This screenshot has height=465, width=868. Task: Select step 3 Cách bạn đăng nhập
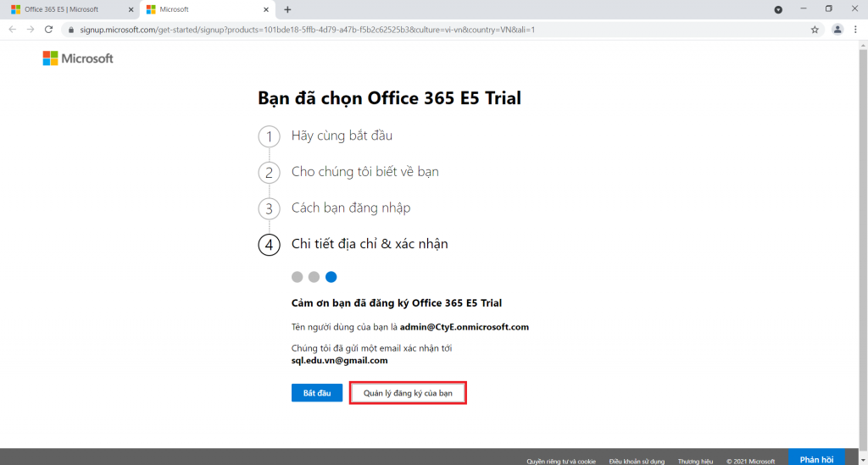pyautogui.click(x=334, y=208)
